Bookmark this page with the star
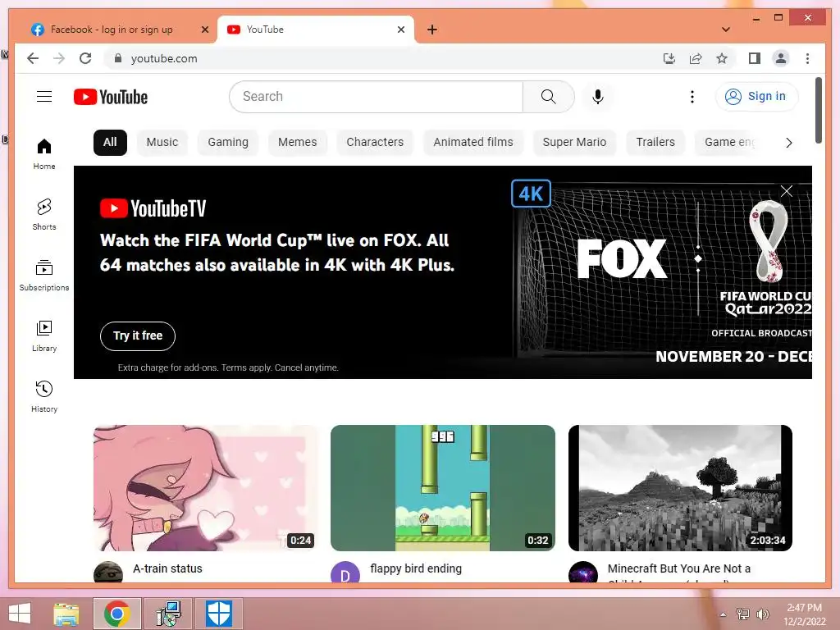The height and width of the screenshot is (630, 840). coord(722,58)
